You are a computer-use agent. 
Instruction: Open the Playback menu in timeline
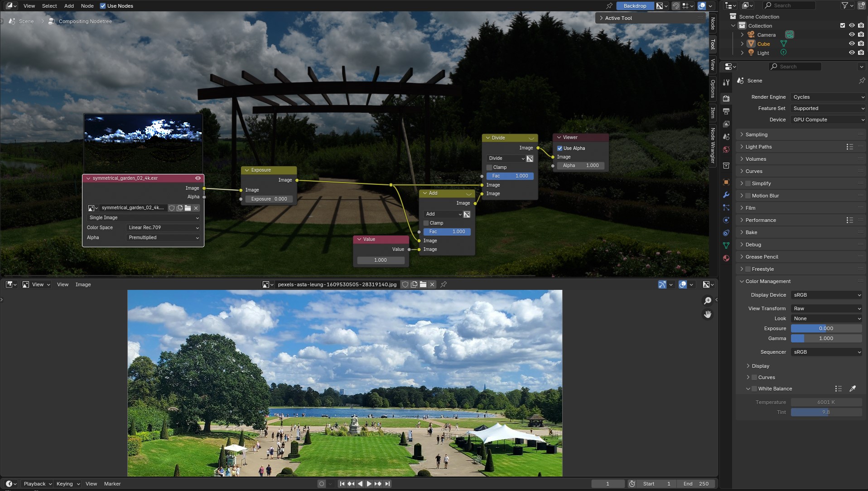[38, 484]
